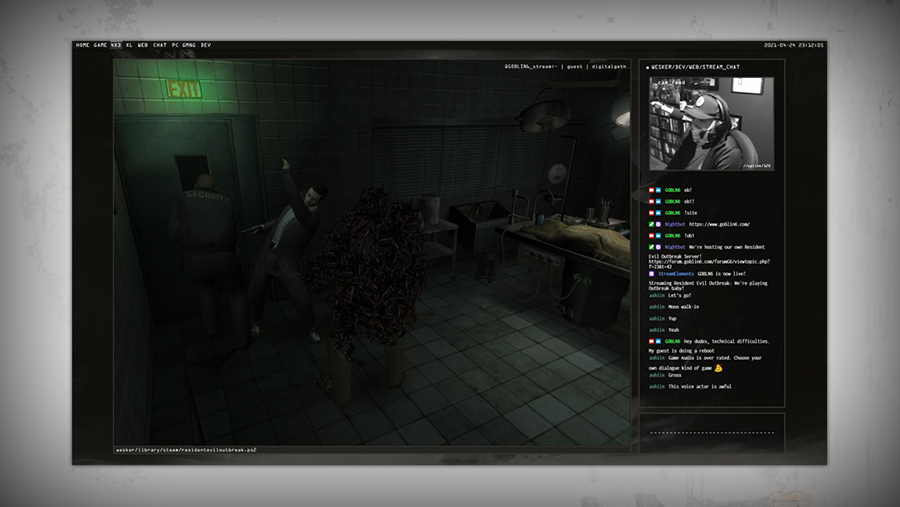
Task: Click green moderator badge beside Nightbot "We're hosting" message
Action: click(x=651, y=247)
